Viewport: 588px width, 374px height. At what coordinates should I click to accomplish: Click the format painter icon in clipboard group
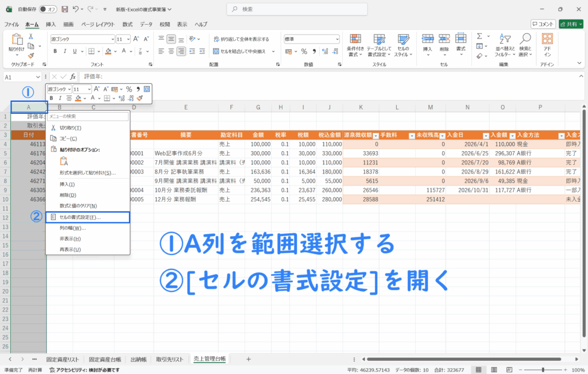coord(31,56)
